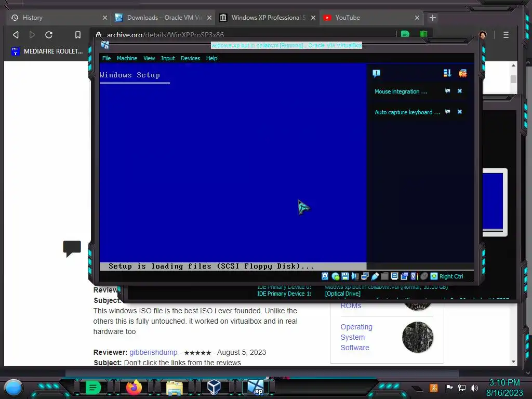Open a new browser tab
Screen dimensions: 532x399
point(433,18)
